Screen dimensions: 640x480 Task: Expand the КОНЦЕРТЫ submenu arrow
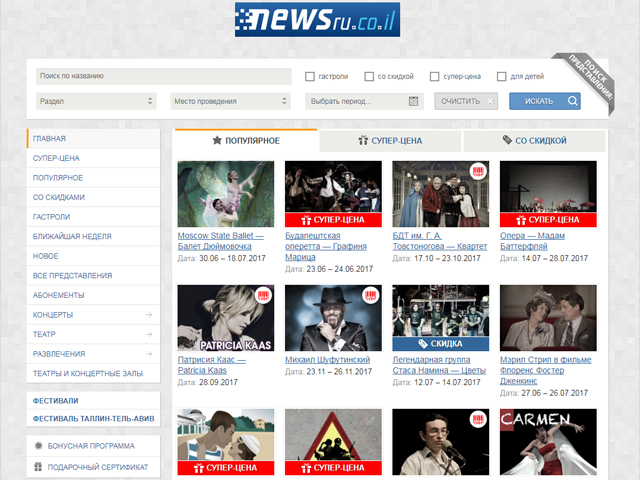coord(149,315)
